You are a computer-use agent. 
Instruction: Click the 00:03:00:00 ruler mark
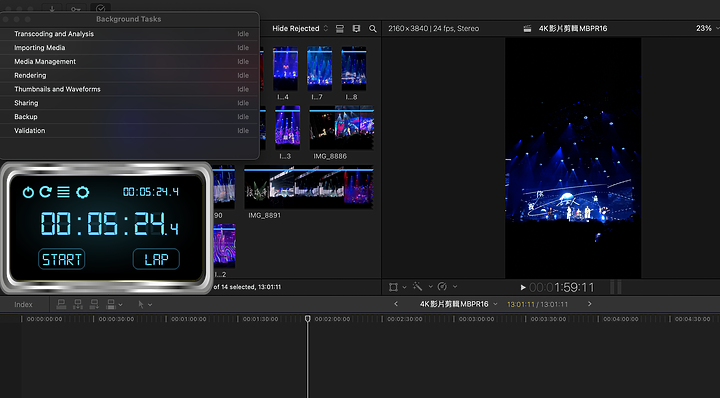[477, 319]
